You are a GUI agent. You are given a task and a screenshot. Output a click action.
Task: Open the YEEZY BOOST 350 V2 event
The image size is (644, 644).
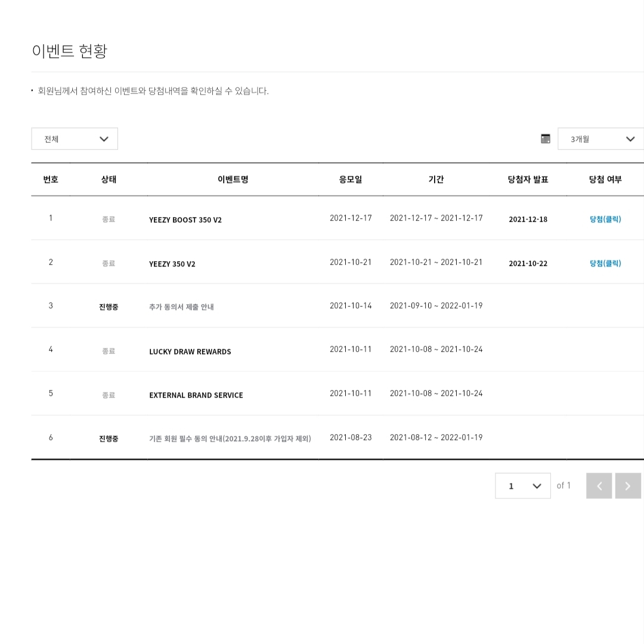(x=185, y=219)
